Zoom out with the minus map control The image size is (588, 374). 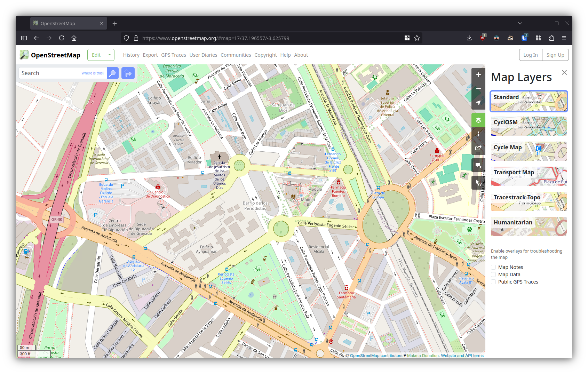[478, 89]
